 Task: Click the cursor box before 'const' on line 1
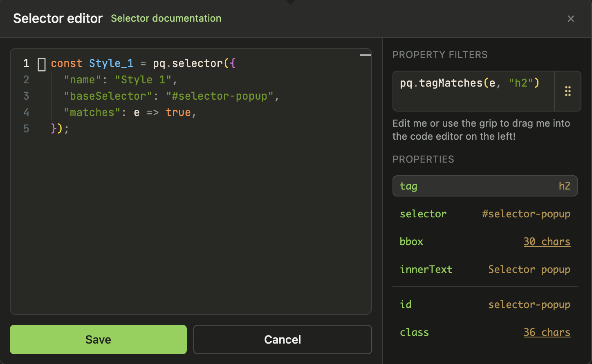(42, 64)
